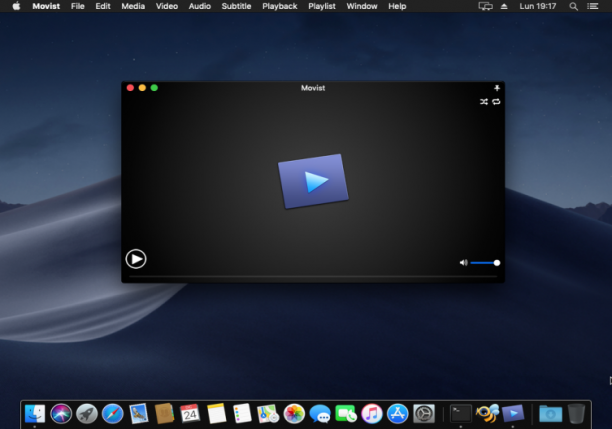Pin the Movist window on top
This screenshot has height=429, width=612.
[x=497, y=88]
